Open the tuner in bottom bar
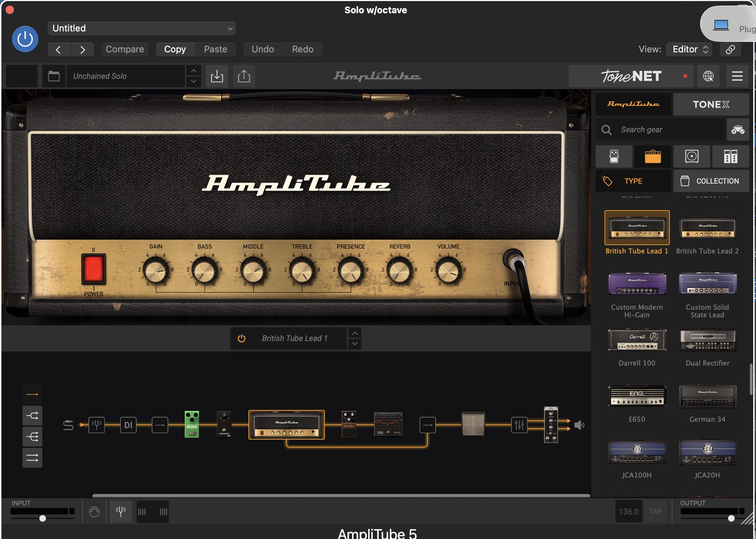Screen dimensions: 756x539 click(x=121, y=511)
